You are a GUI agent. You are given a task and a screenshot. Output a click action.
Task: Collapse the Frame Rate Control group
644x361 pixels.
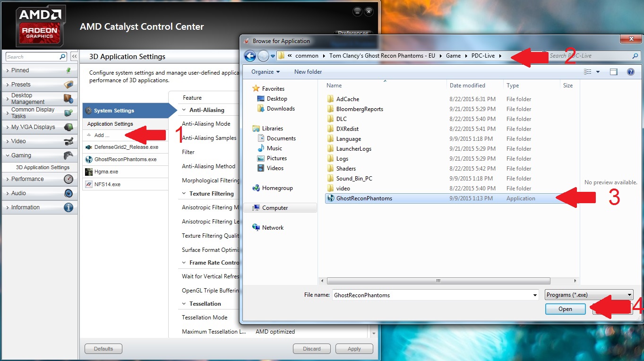pos(184,263)
